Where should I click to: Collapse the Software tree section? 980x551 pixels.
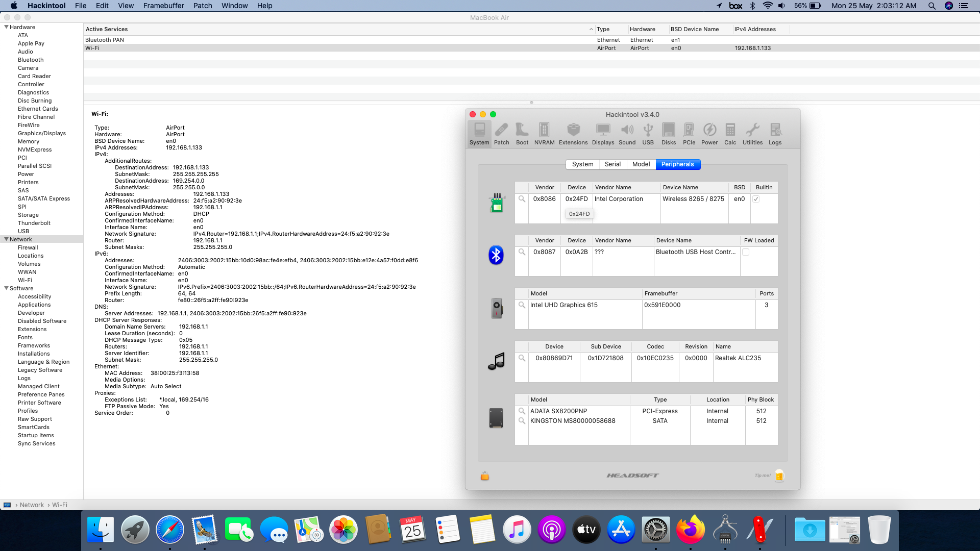tap(6, 288)
